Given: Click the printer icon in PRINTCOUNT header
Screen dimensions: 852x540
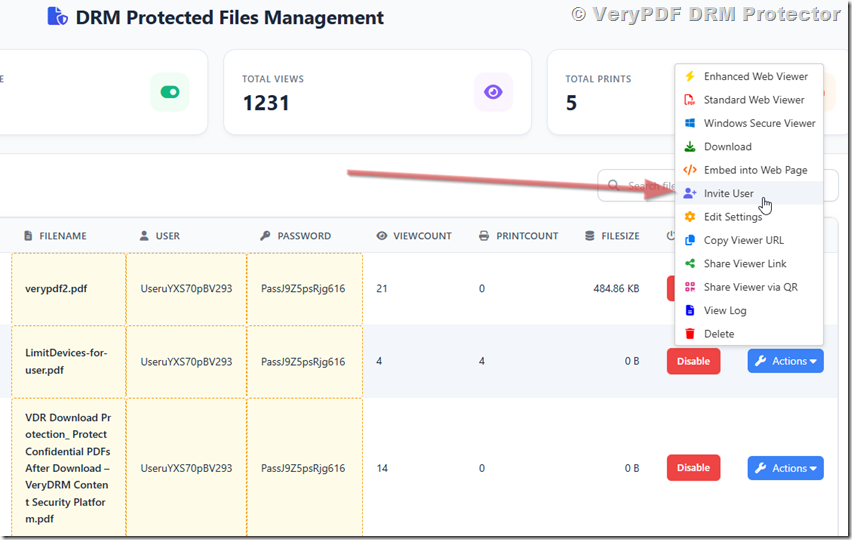Looking at the screenshot, I should point(484,236).
